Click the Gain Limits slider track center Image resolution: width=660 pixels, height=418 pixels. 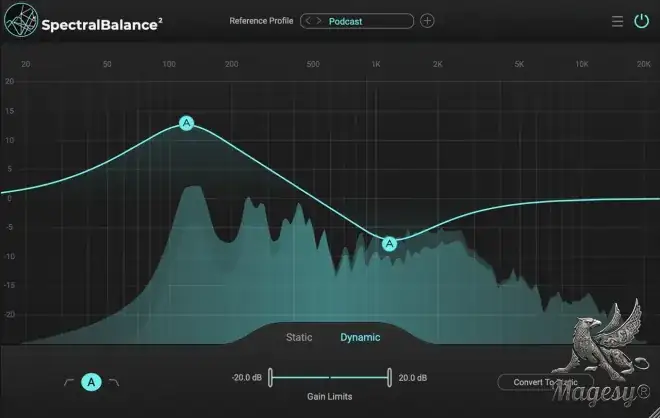coord(330,378)
